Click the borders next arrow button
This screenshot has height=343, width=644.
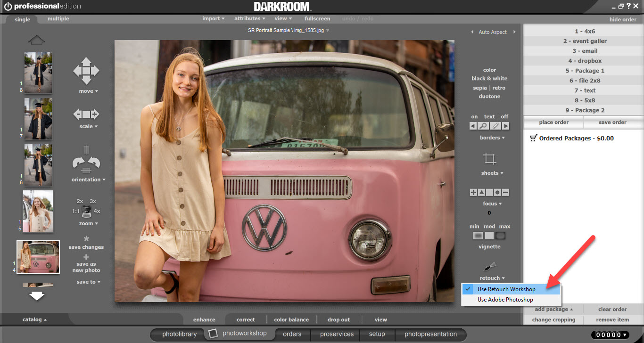[x=505, y=126]
